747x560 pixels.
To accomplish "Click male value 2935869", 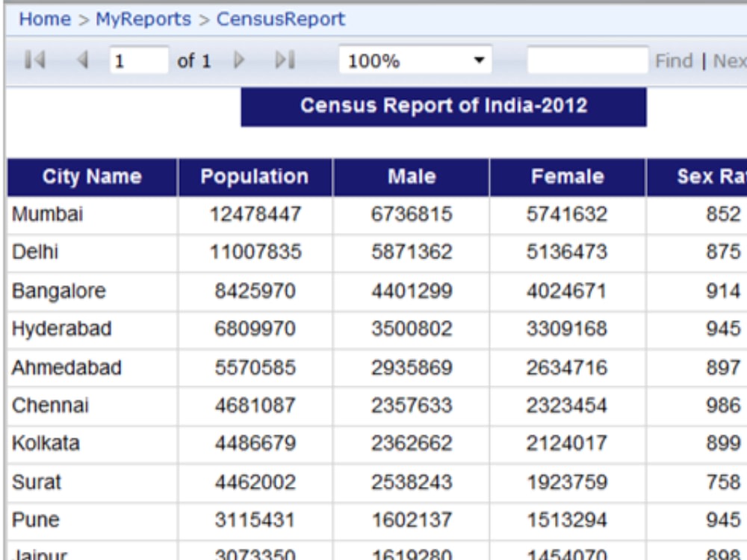I will [x=412, y=367].
